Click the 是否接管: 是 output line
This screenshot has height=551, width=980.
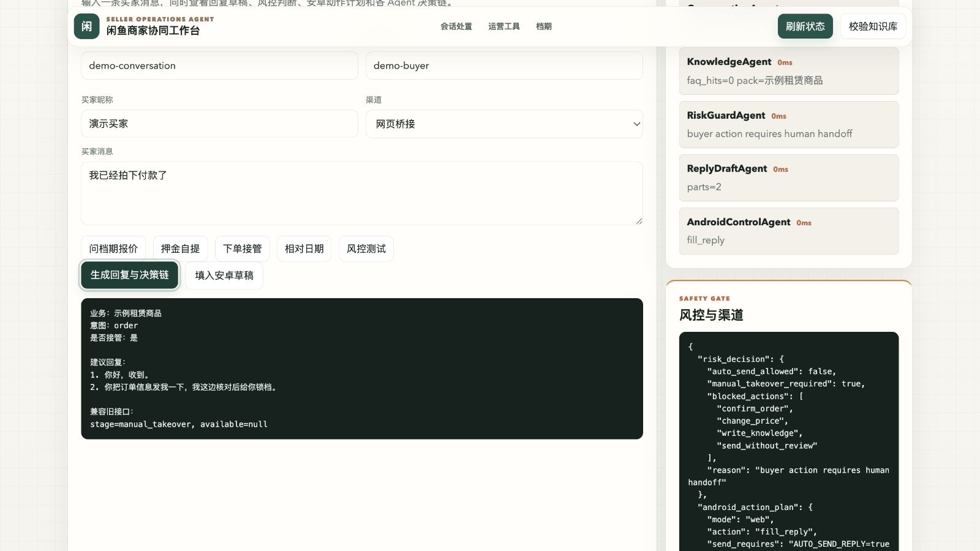click(114, 338)
